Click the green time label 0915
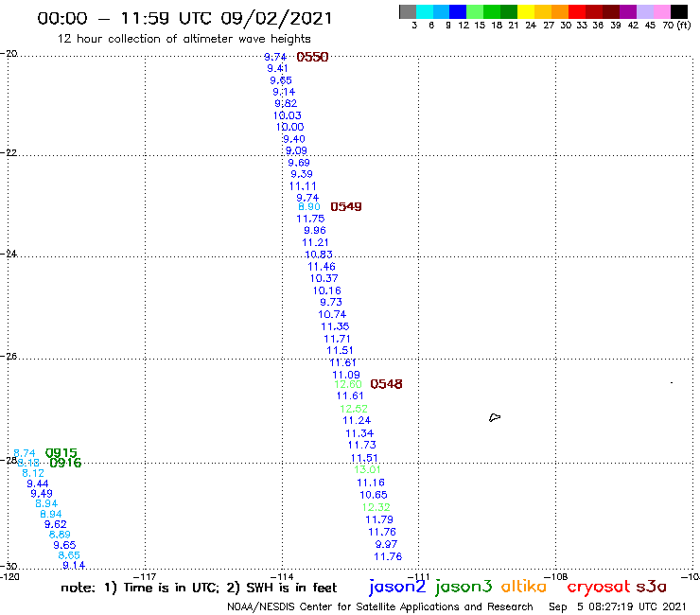700x615 pixels. pos(61,453)
